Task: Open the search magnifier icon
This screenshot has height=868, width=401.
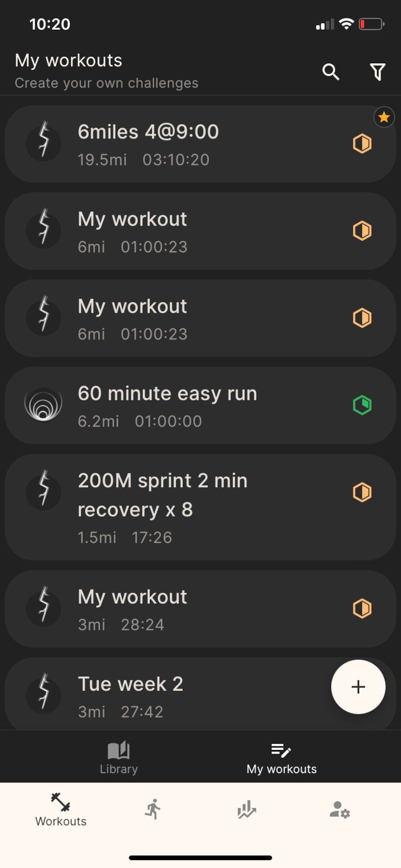Action: [331, 72]
